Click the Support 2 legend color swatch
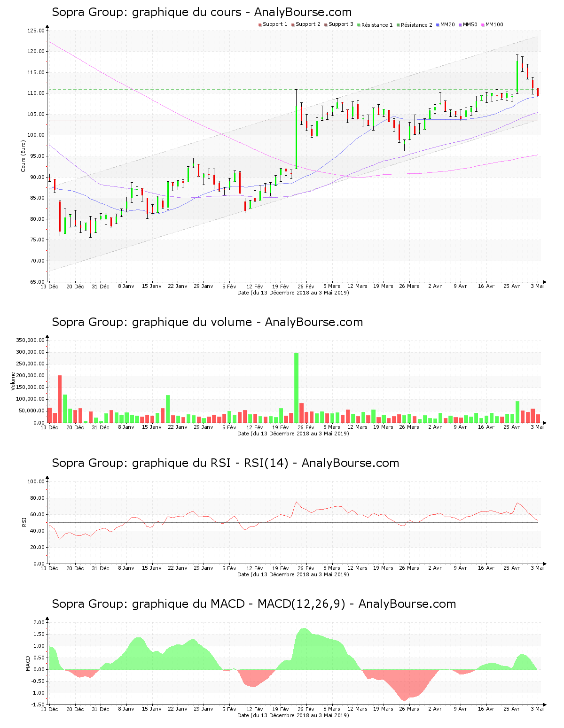This screenshot has height=728, width=564. 293,25
